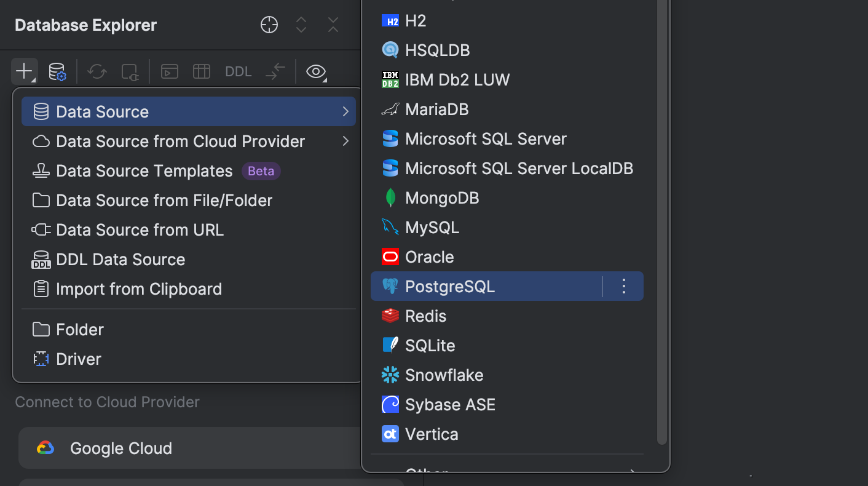Select MariaDB data source

pyautogui.click(x=507, y=109)
